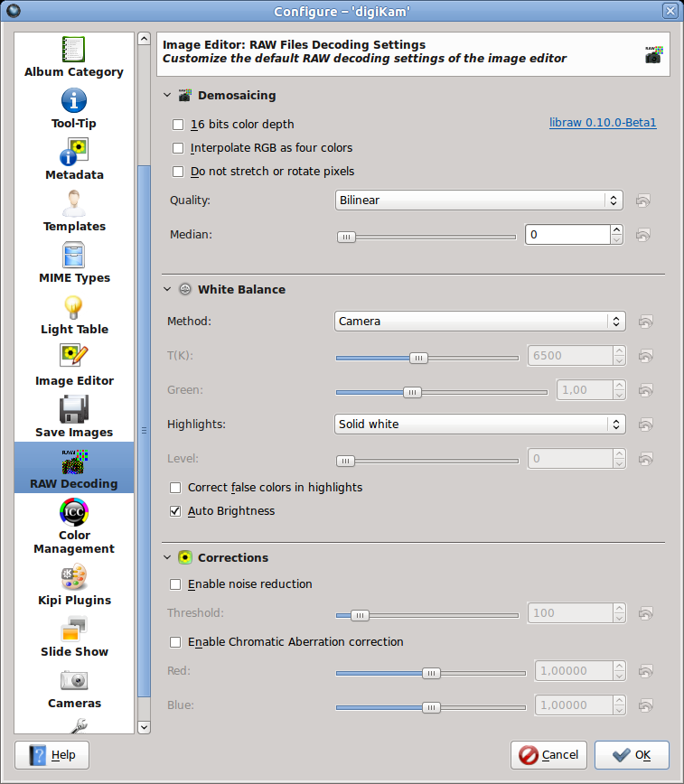This screenshot has height=784, width=684.
Task: Open the Highlights dropdown set to Solid white
Action: tap(480, 424)
